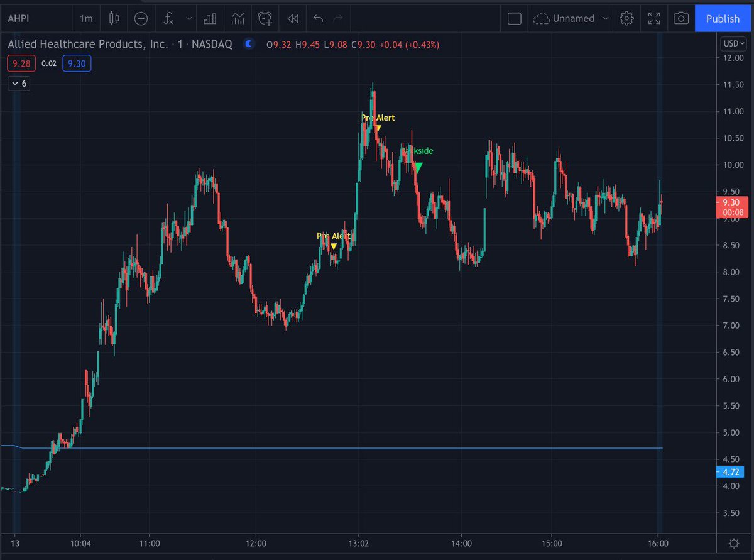Click the 0.02 spread value

(x=48, y=63)
